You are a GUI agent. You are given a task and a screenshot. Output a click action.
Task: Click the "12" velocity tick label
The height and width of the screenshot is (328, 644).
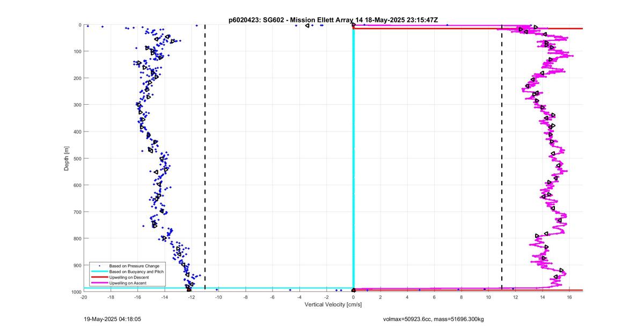tap(515, 296)
